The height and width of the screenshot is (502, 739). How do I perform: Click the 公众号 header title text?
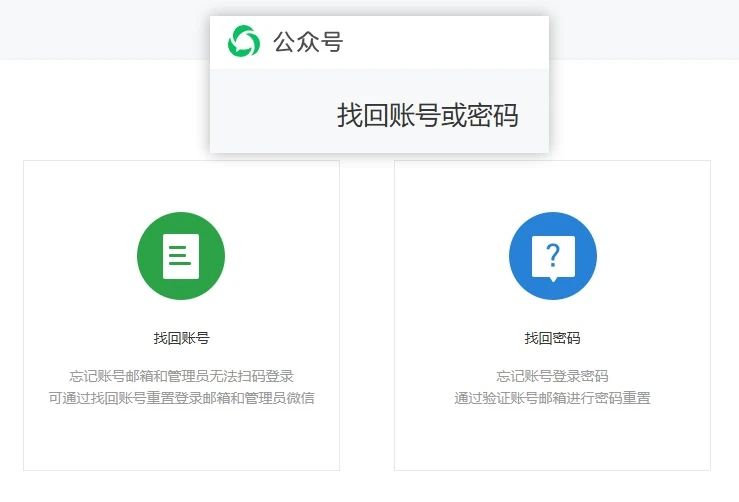pos(308,41)
